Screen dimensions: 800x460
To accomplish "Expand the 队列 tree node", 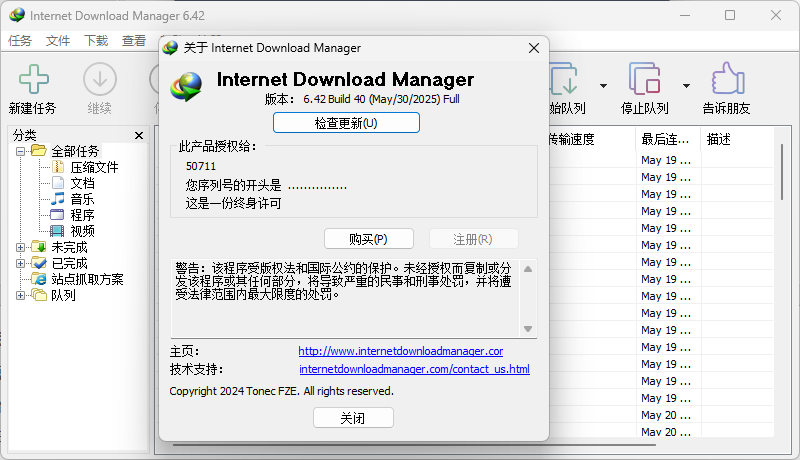I will click(20, 295).
